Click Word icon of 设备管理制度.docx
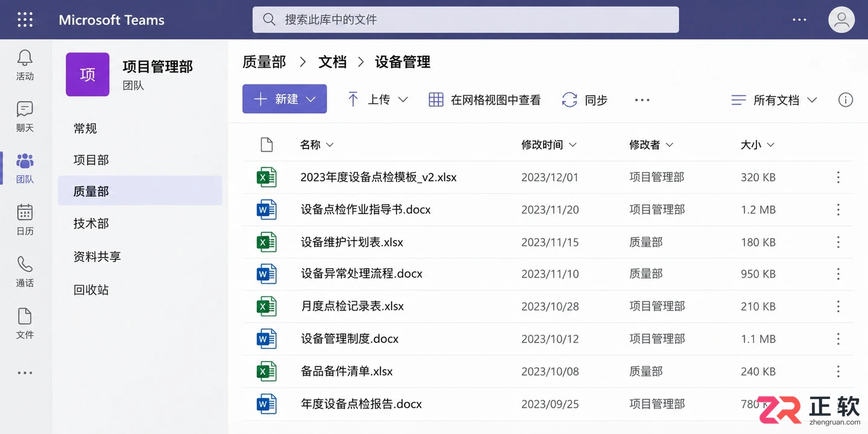 (266, 339)
